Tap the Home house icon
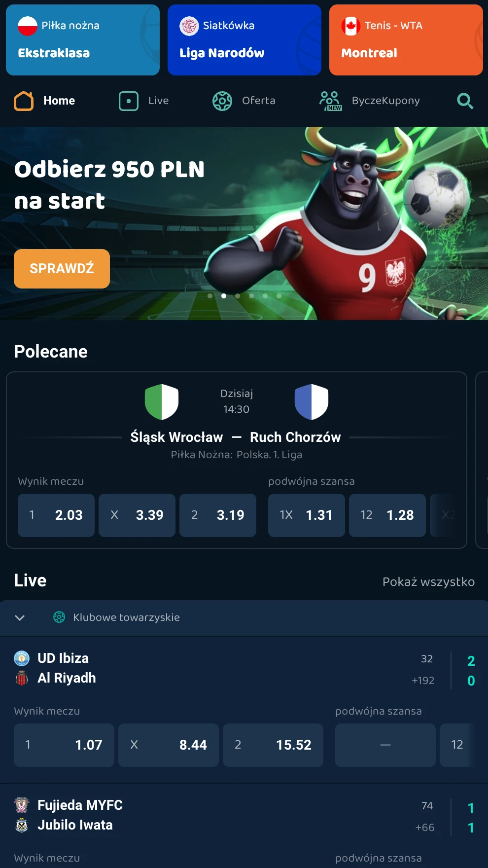Viewport: 488px width, 868px height. (x=24, y=101)
